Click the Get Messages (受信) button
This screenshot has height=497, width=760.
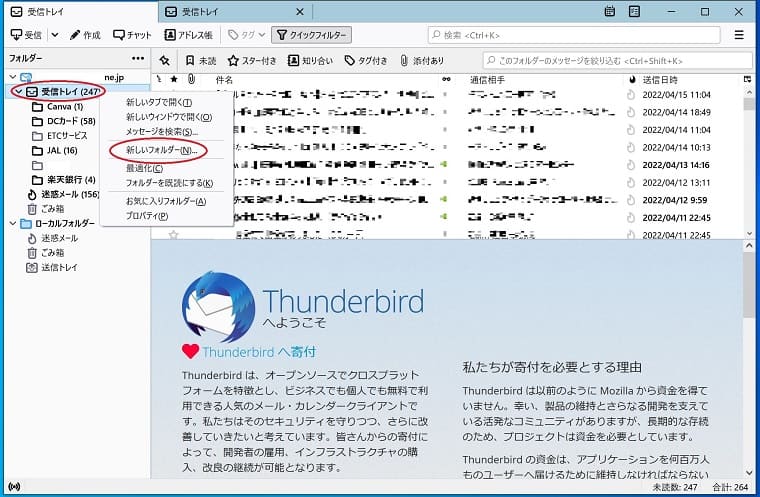26,35
